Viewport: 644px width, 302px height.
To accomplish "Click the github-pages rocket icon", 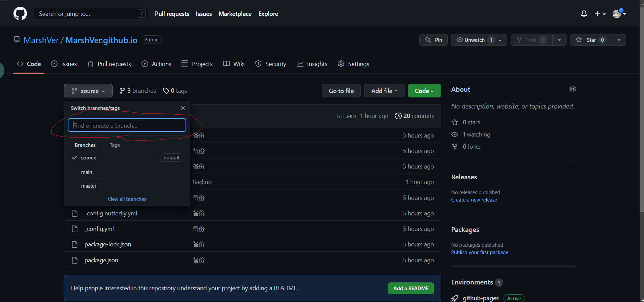I will 455,298.
